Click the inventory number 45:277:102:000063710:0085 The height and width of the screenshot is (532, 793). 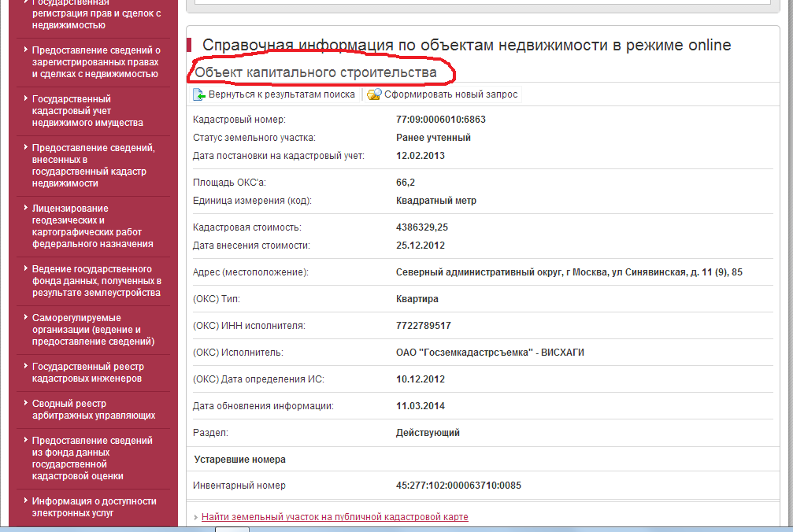point(458,486)
